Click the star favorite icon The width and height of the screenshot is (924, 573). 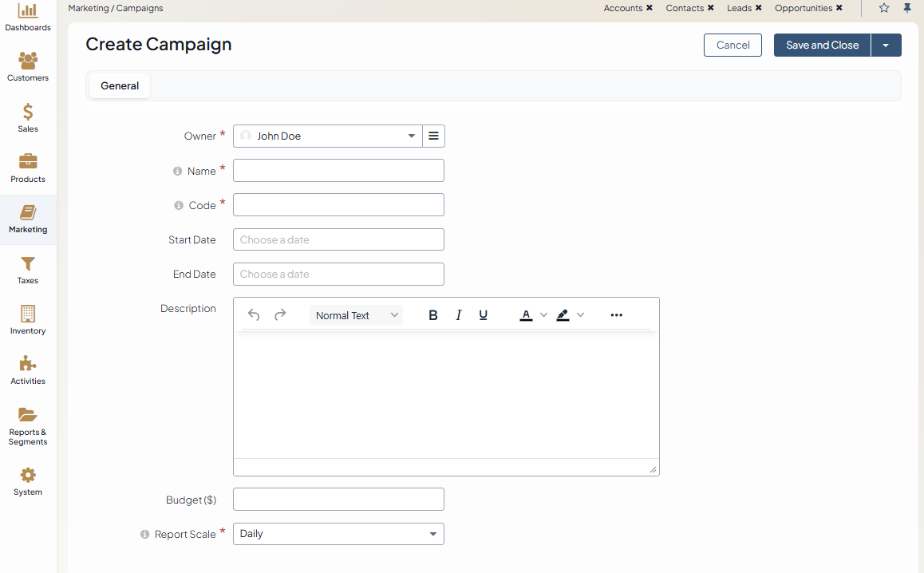(x=884, y=8)
